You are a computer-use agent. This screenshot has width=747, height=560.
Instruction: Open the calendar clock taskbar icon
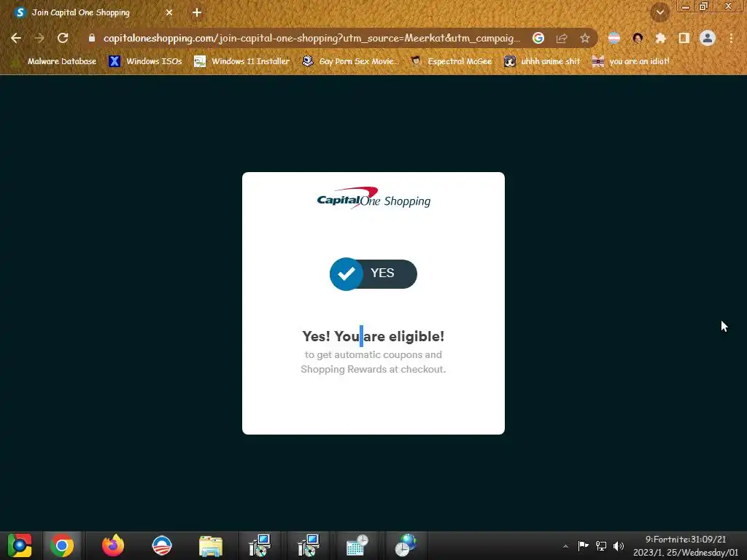click(x=357, y=545)
